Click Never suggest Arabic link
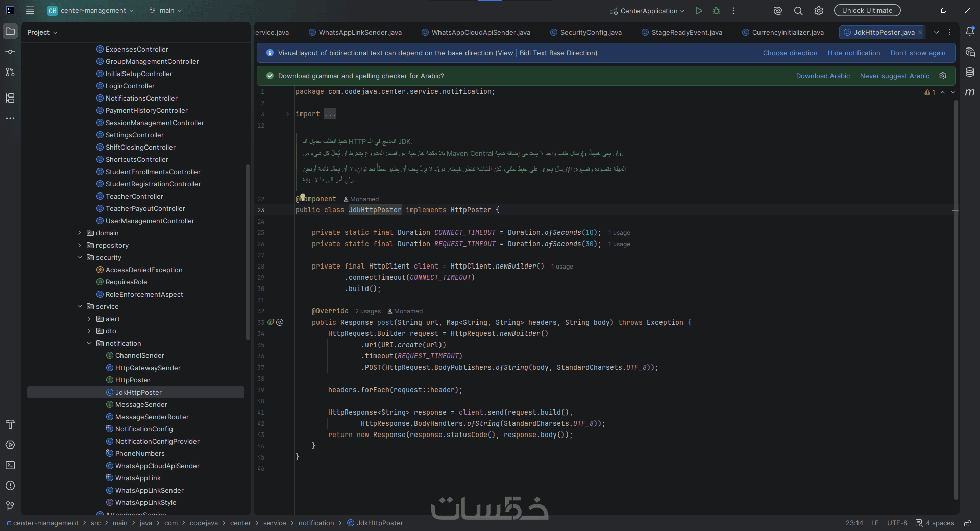 (895, 76)
